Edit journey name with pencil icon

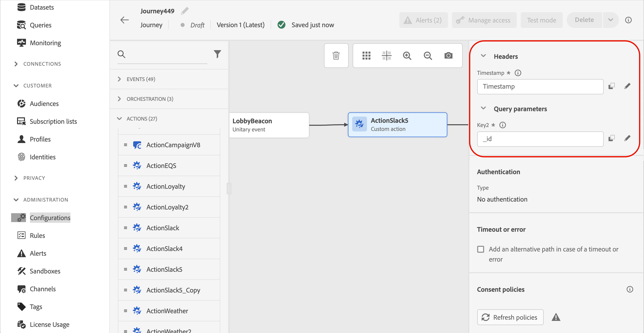185,11
